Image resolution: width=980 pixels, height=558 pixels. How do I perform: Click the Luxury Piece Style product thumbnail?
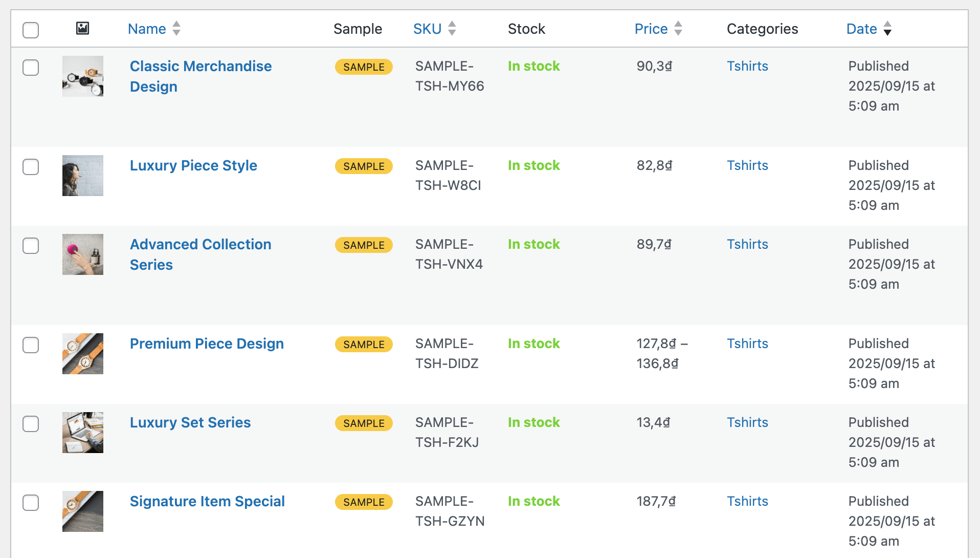pos(83,176)
